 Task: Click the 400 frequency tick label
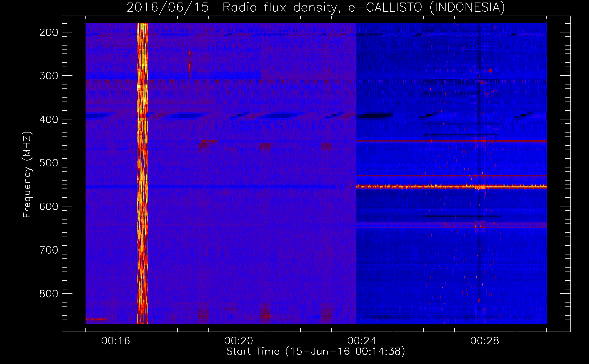pyautogui.click(x=49, y=119)
